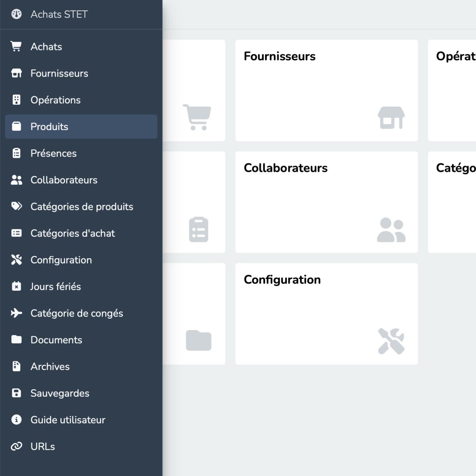Open the Produits menu item

81,127
